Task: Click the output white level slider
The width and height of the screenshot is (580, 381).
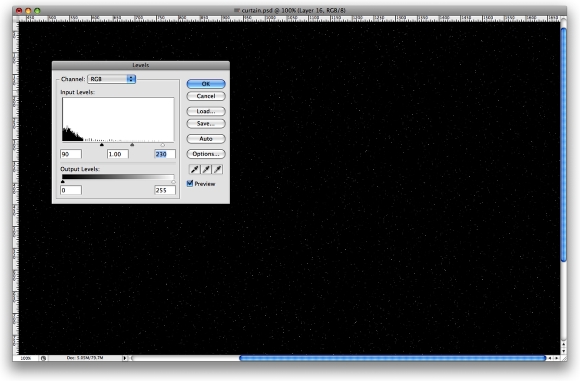Action: [x=173, y=182]
